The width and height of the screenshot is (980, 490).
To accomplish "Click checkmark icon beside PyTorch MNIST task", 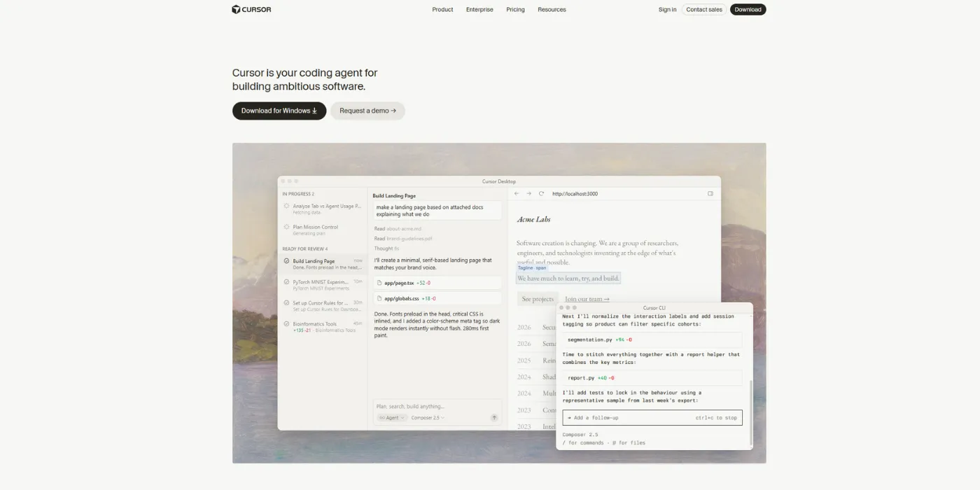I will point(286,282).
